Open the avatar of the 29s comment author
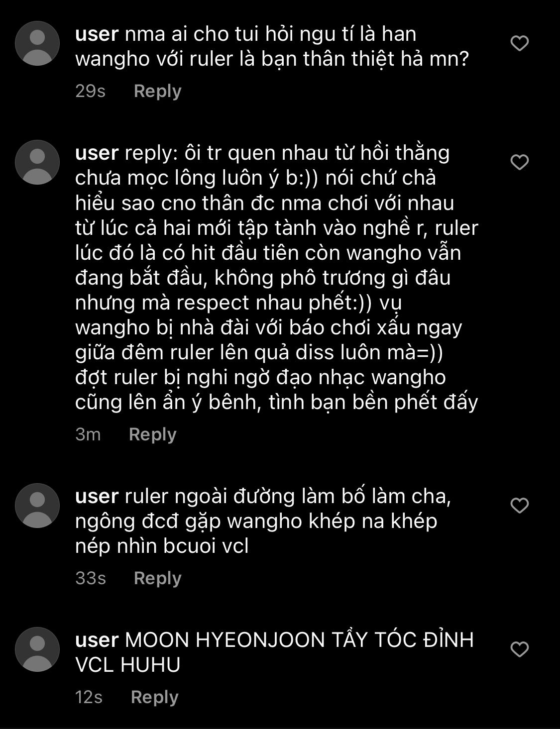This screenshot has width=560, height=729. (x=37, y=43)
